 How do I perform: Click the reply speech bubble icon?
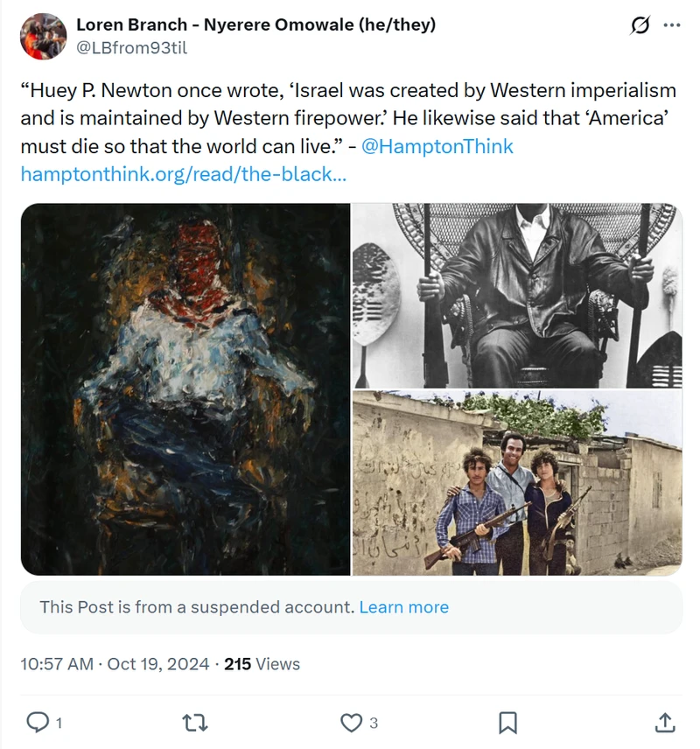38,722
